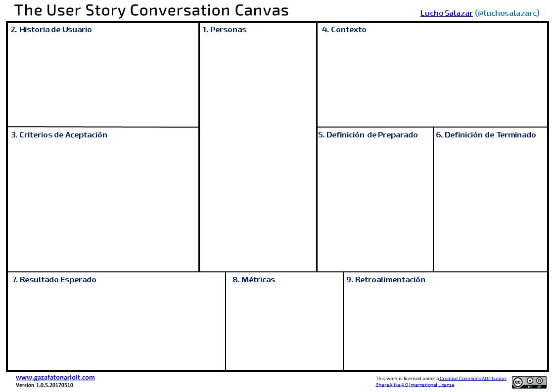Open Creative Commons Attribution license link
The height and width of the screenshot is (392, 555).
click(x=473, y=379)
